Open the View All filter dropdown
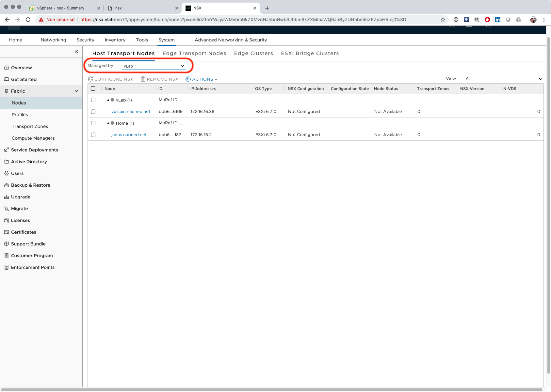The height and width of the screenshot is (392, 551). tap(503, 79)
